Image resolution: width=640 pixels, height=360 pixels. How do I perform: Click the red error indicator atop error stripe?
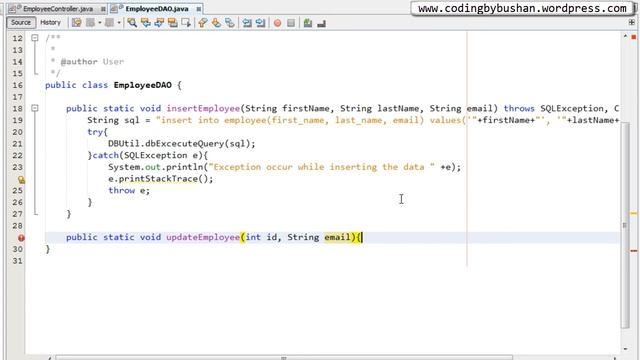click(633, 37)
